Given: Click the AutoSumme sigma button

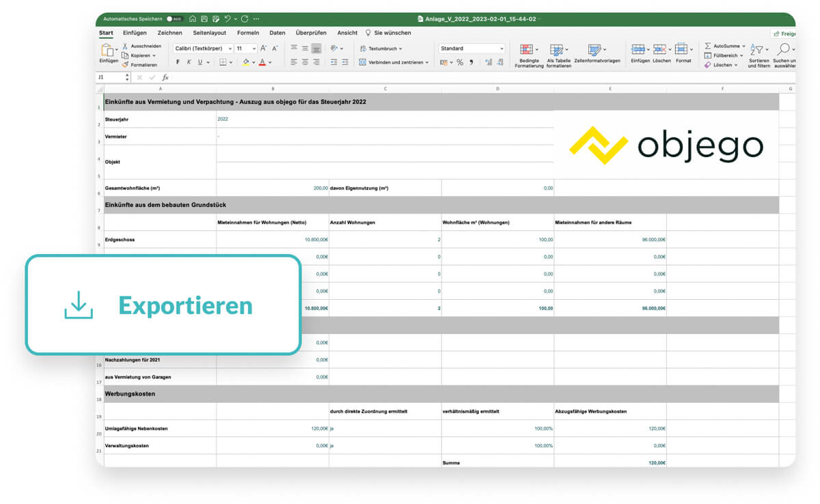Looking at the screenshot, I should click(x=724, y=46).
